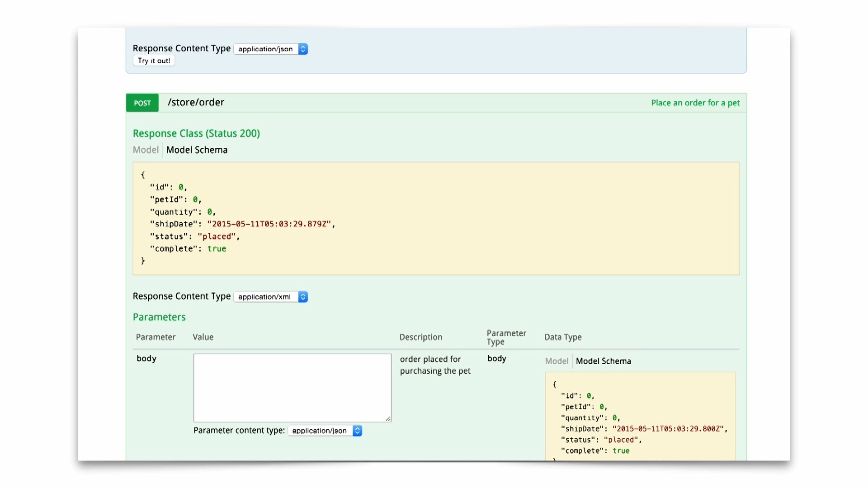
Task: Select the Model Schema tab in Data Type column
Action: click(603, 361)
